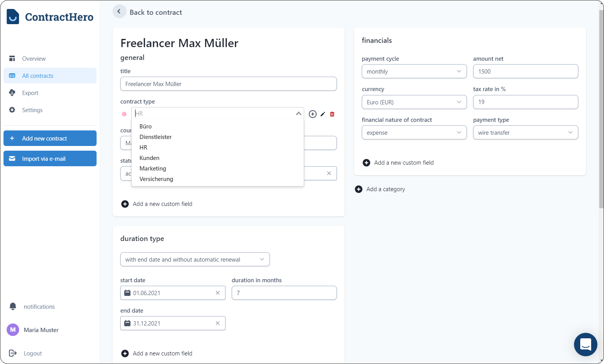Delete contract type with red trash icon
604x364 pixels.
point(332,114)
